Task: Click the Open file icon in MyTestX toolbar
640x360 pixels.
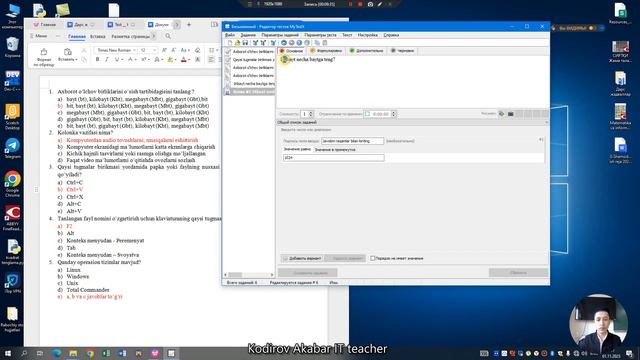Action: 237,43
